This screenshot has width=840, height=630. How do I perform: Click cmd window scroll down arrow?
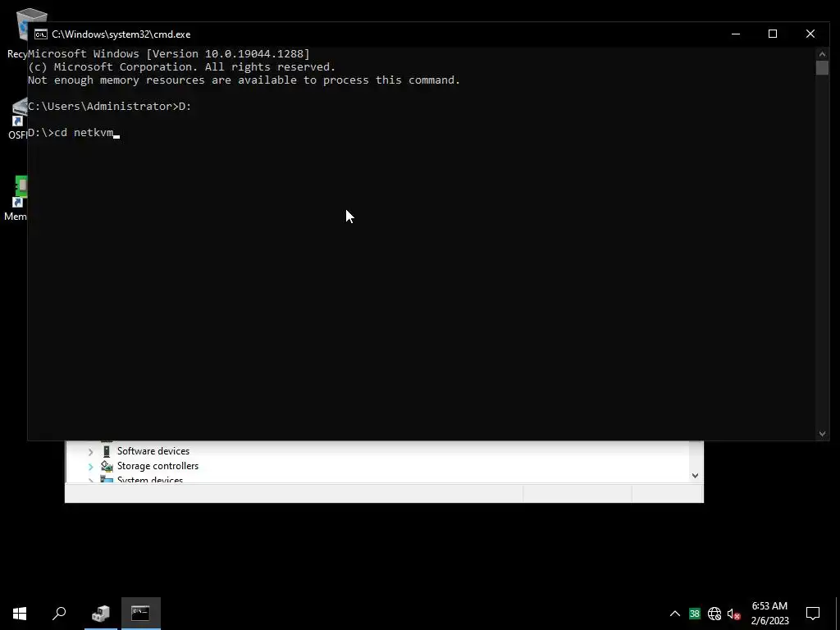822,434
